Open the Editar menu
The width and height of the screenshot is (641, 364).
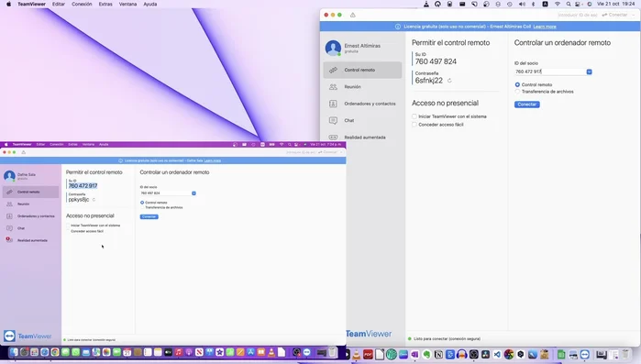59,4
